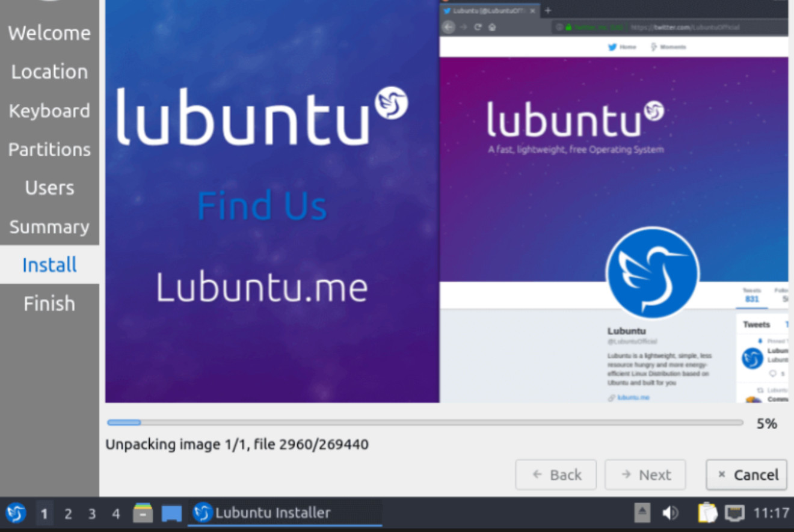This screenshot has height=532, width=794.
Task: Select the Welcome step in the sidebar
Action: coord(49,33)
